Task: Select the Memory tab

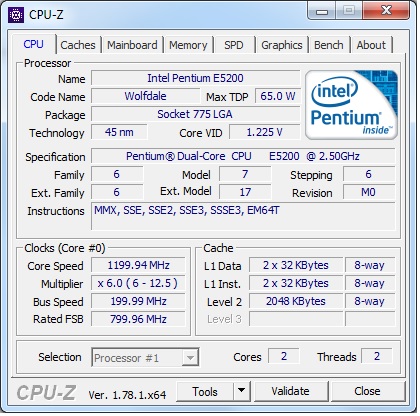Action: (188, 45)
